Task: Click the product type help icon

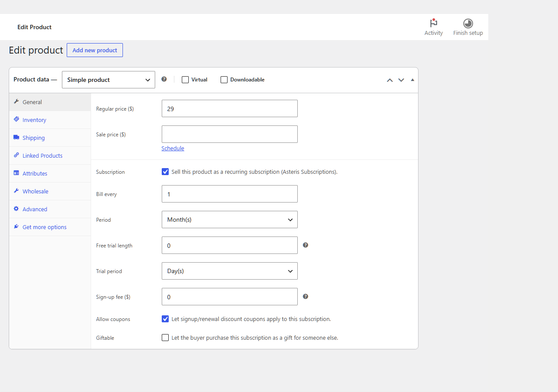Action: (x=164, y=79)
